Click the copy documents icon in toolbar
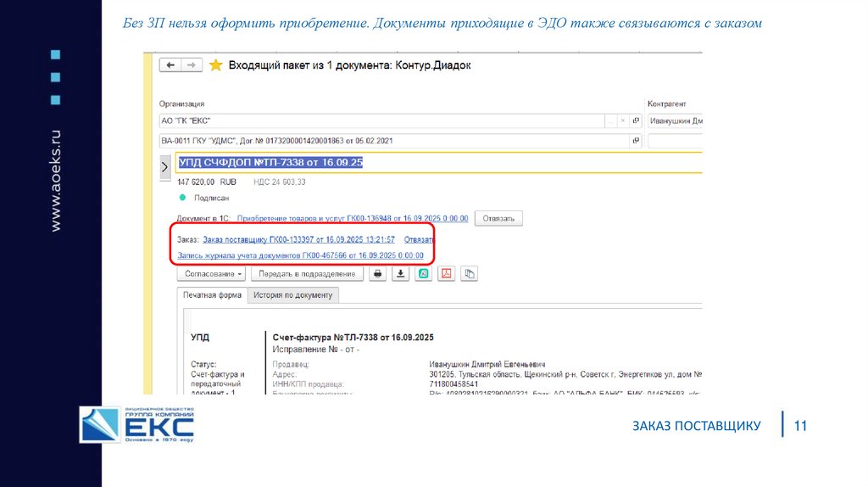 click(x=469, y=274)
